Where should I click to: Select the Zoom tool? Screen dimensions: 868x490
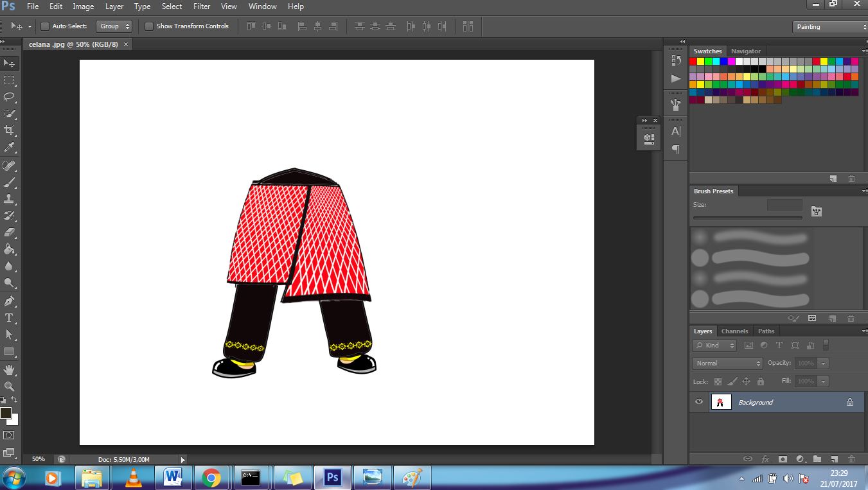(x=10, y=386)
